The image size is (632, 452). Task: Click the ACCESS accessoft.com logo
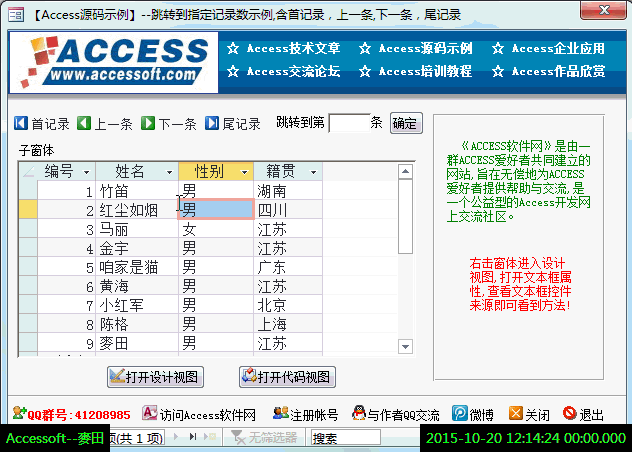coord(114,62)
